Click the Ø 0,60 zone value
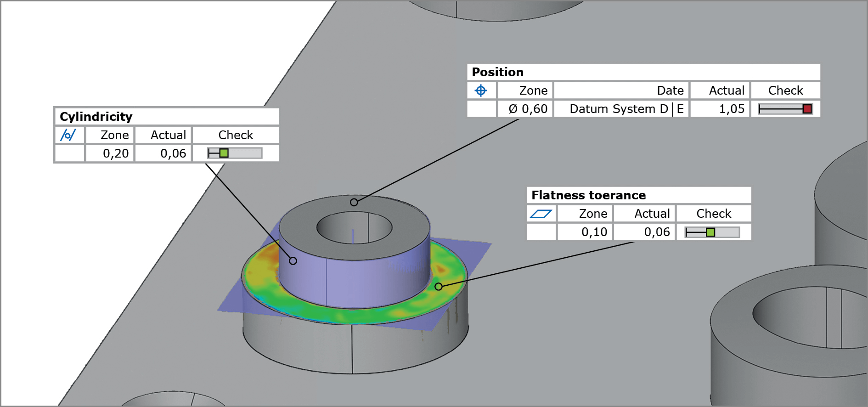868x407 pixels. click(x=528, y=109)
